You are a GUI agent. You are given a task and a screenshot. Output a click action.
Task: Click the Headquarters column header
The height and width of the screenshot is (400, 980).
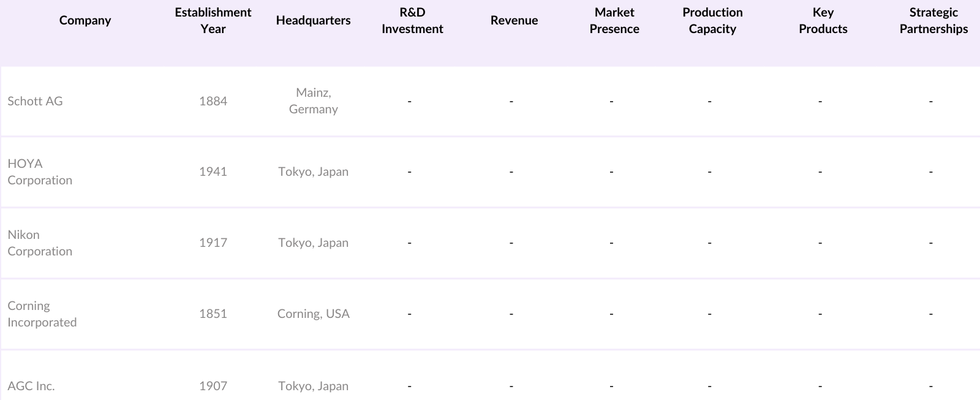[313, 20]
